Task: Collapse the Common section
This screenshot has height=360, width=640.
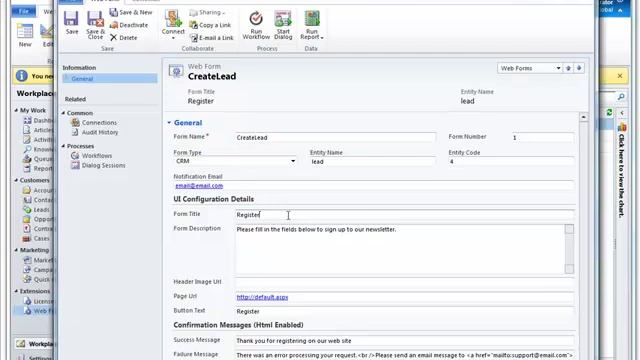Action: coord(64,113)
